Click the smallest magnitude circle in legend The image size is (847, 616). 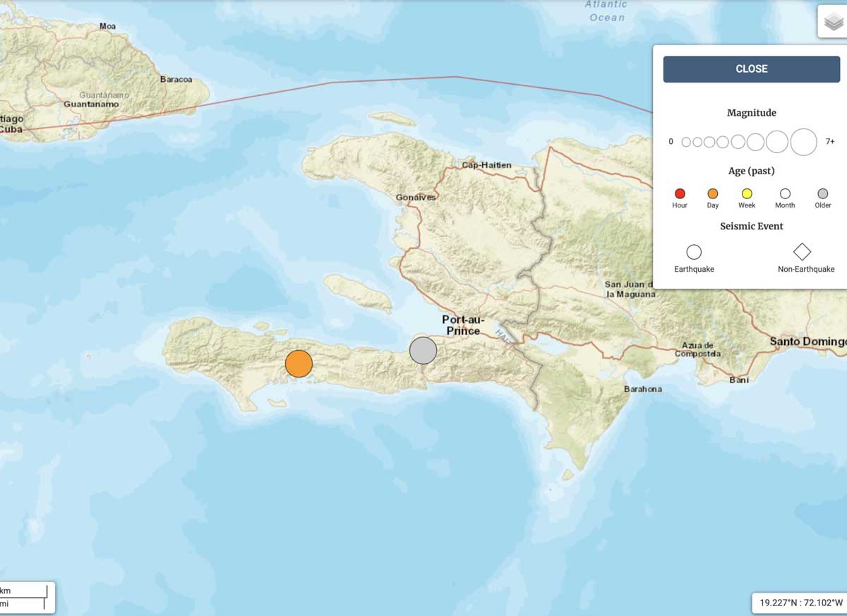click(x=685, y=142)
